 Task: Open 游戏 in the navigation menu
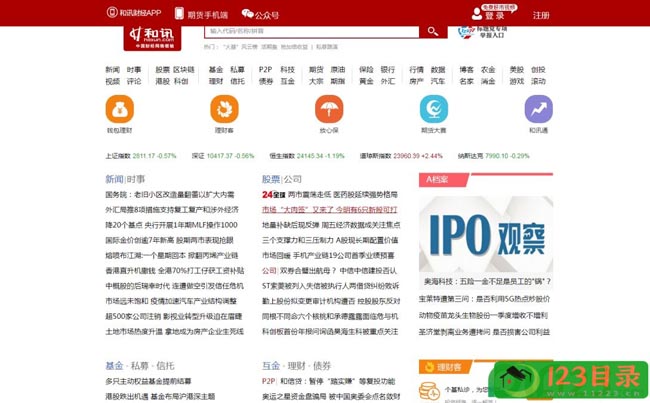click(x=517, y=81)
